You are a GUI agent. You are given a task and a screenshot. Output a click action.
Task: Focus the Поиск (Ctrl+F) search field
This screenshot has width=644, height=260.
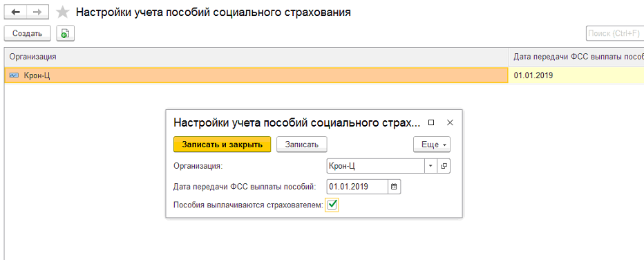[x=615, y=34]
